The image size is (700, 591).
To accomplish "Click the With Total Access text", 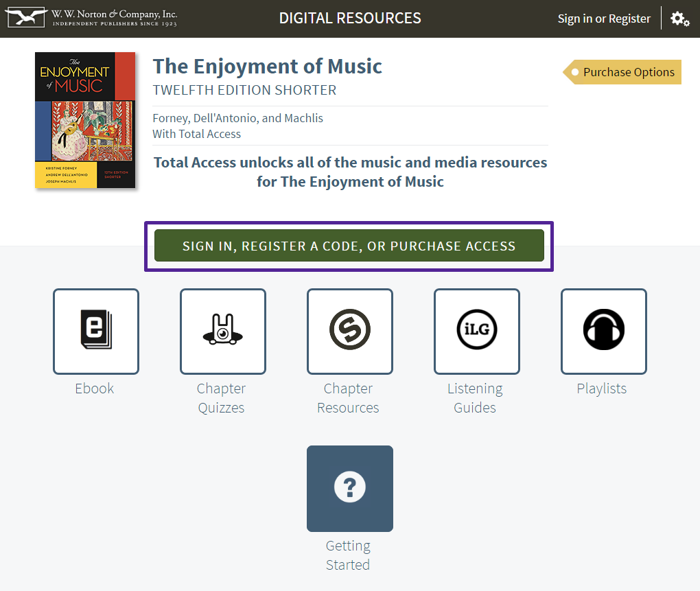I will [x=196, y=134].
